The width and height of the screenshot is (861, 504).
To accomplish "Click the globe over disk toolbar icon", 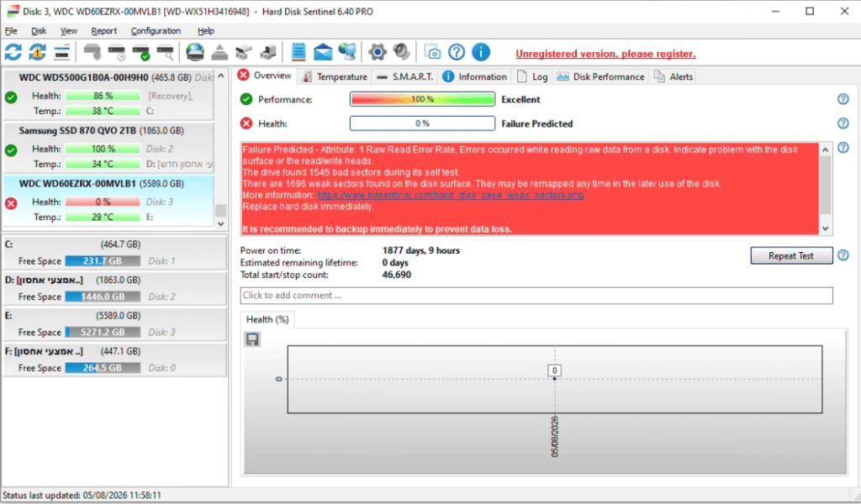I will pyautogui.click(x=195, y=52).
